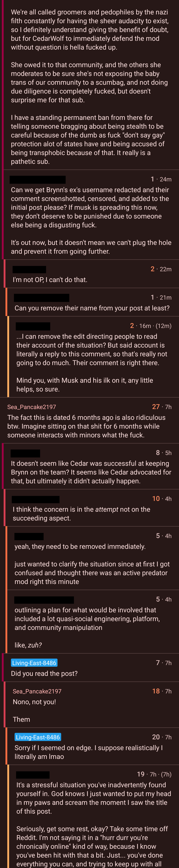This screenshot has width=179, height=868.
Task: Click the 7h (7h) timestamp on the stressful situation comment
Action: 160,774
